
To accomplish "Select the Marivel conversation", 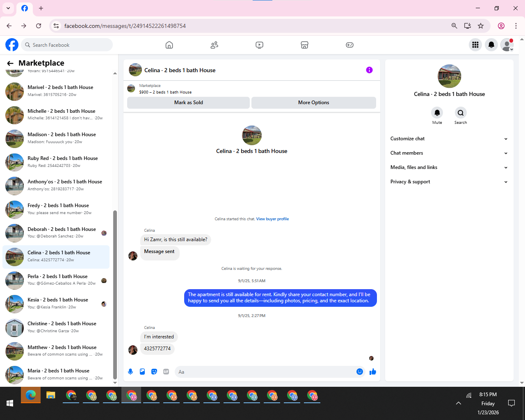I will 56,91.
